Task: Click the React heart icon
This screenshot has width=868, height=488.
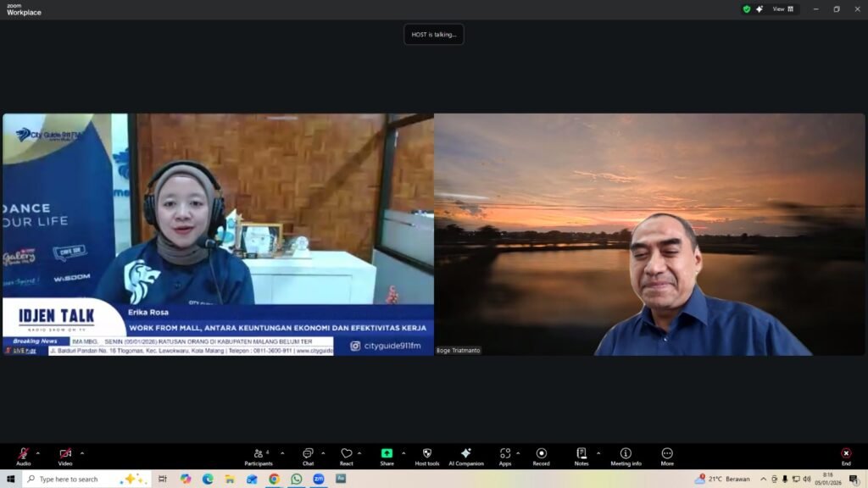Action: (x=346, y=454)
